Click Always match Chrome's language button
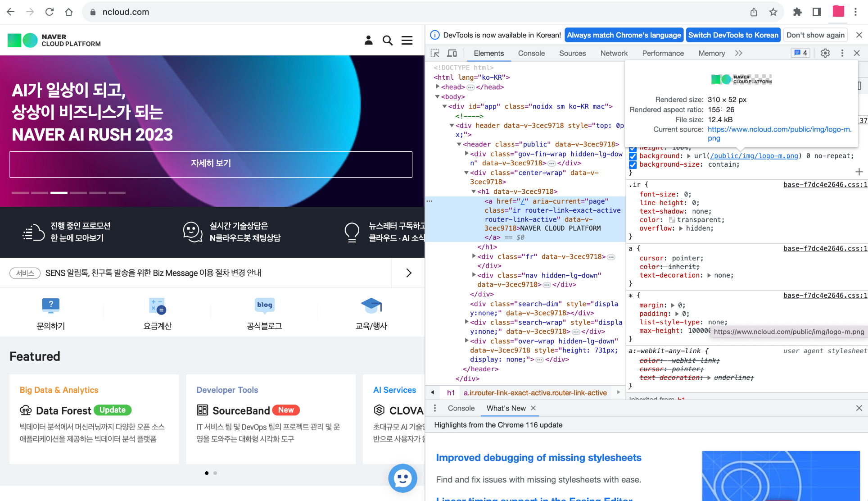 tap(624, 35)
